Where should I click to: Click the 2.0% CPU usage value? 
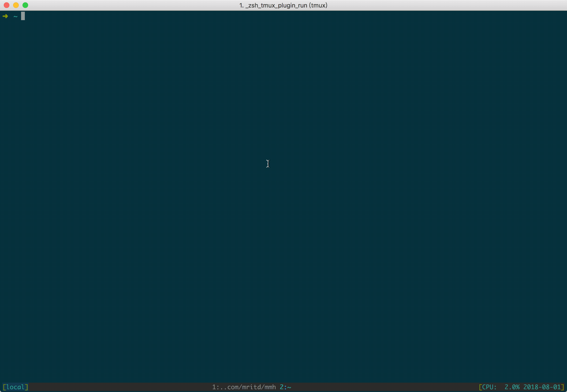512,387
